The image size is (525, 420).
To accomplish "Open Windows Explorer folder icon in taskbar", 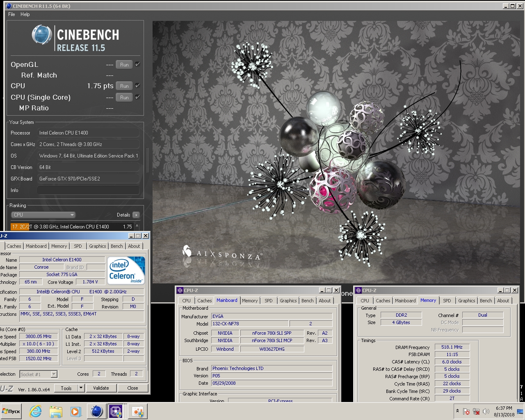I will (x=55, y=411).
